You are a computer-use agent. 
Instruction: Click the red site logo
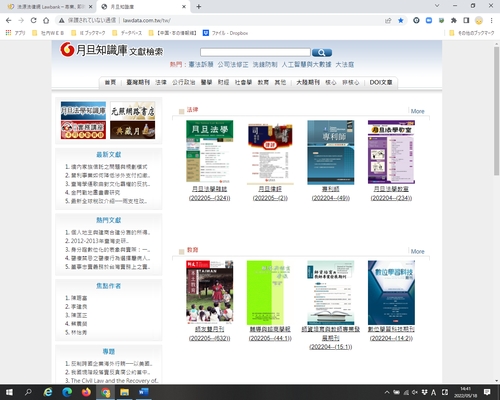67,49
